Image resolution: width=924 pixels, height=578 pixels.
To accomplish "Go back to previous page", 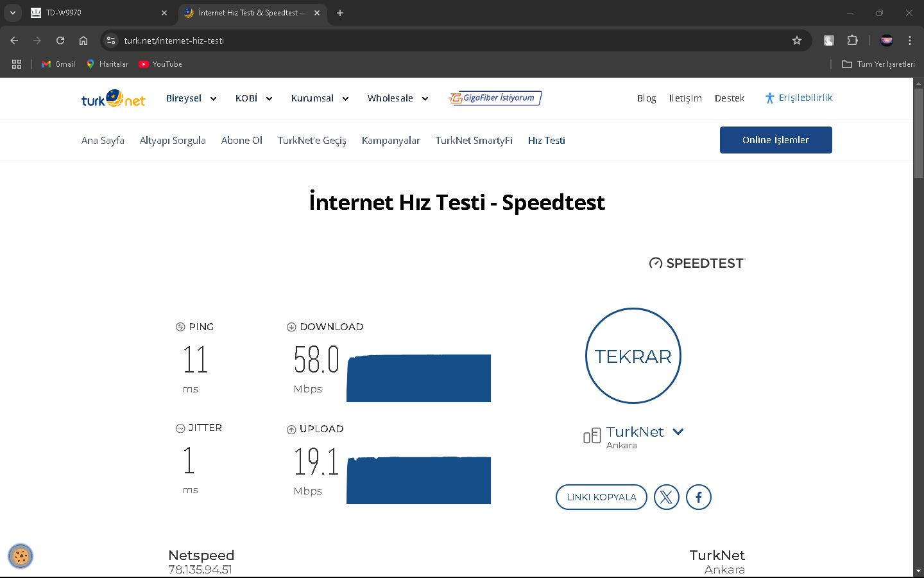I will point(14,40).
